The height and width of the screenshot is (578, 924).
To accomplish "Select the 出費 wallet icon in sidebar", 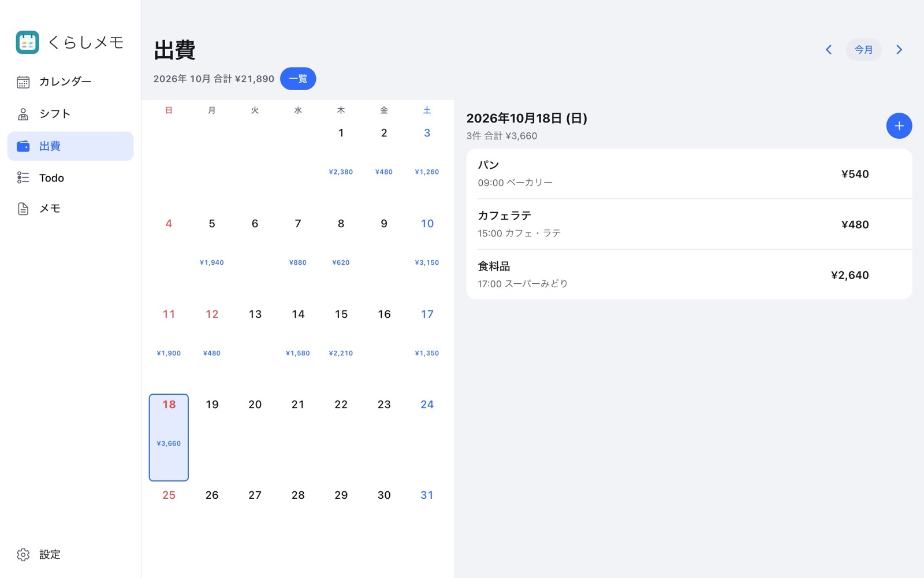I will pyautogui.click(x=23, y=146).
